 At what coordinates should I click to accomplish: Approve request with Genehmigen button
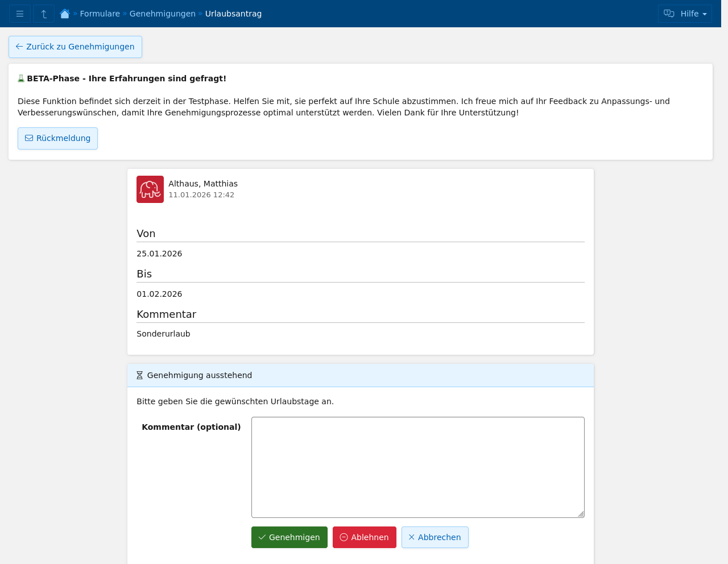(289, 537)
